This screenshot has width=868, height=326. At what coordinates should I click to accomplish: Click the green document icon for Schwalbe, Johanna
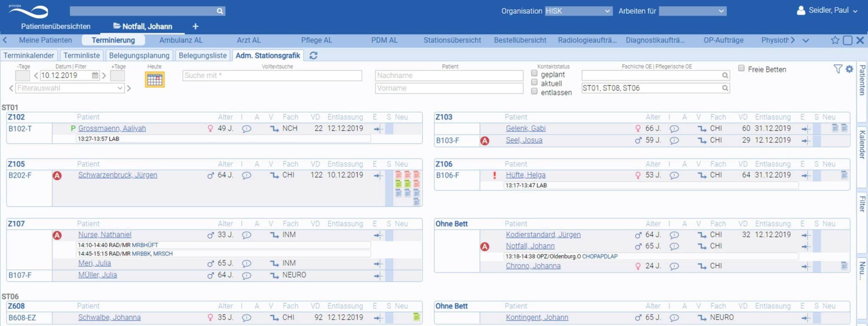(417, 317)
